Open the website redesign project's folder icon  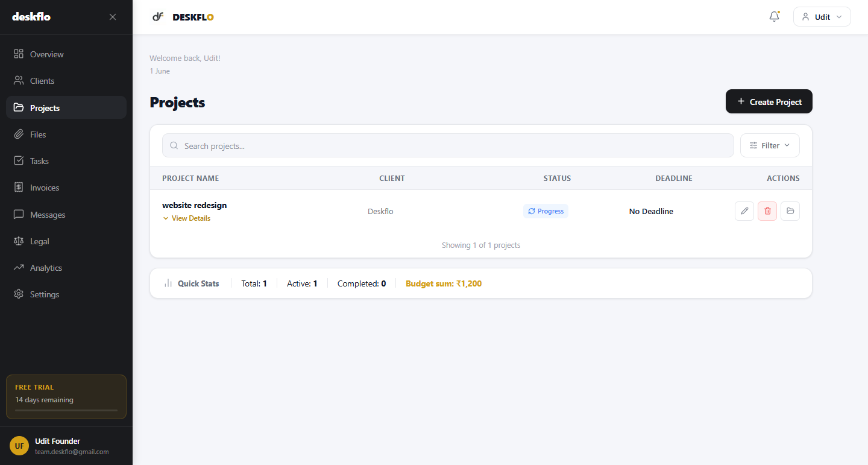tap(790, 211)
